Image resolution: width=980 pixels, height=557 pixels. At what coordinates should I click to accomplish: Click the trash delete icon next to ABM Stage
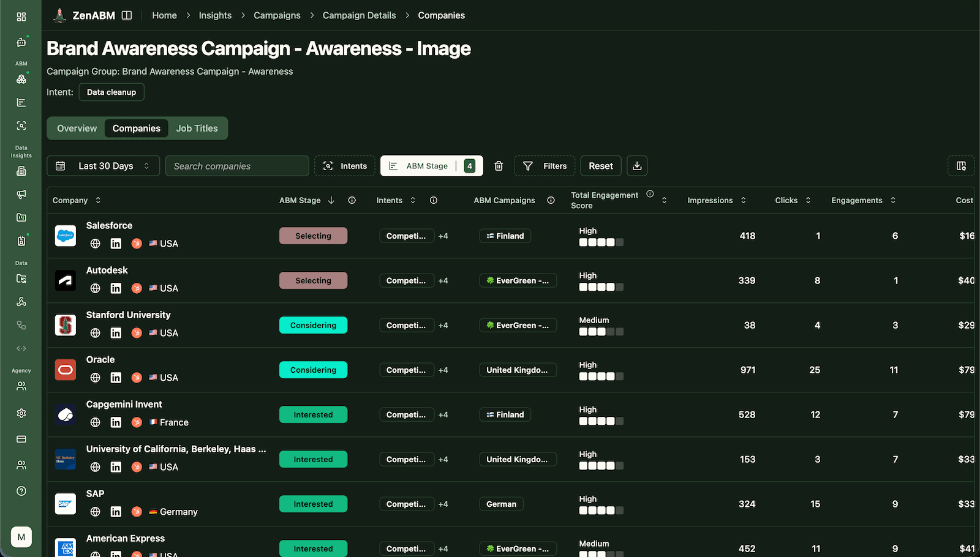[x=499, y=165]
